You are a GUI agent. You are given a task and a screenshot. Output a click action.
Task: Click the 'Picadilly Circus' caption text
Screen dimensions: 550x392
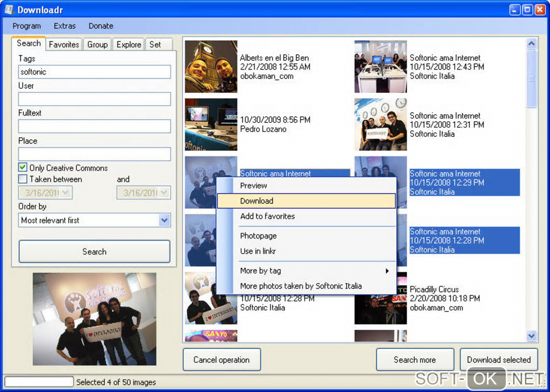pyautogui.click(x=434, y=289)
